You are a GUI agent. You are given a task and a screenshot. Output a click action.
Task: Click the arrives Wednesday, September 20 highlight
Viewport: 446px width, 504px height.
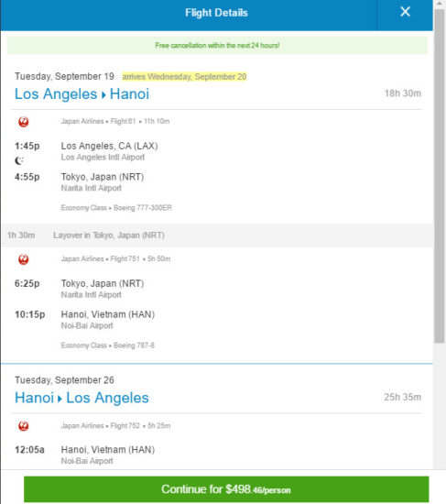(x=184, y=76)
